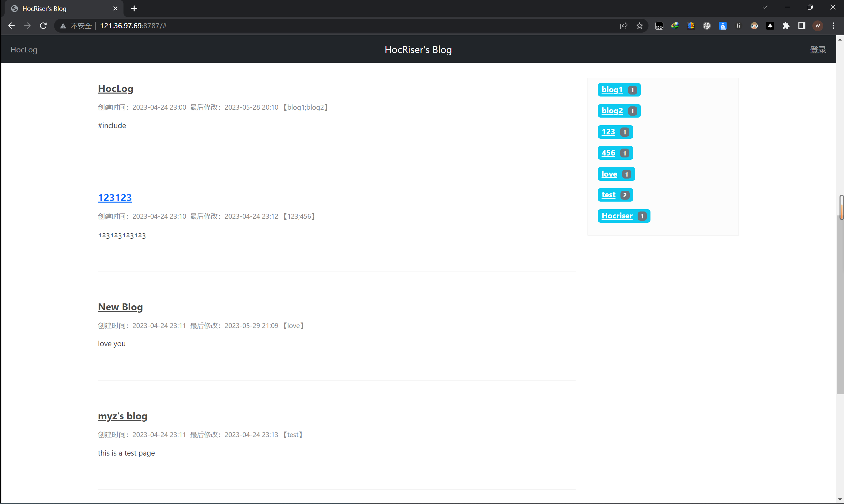The image size is (844, 504).
Task: Open the profile avatar W
Action: point(818,26)
